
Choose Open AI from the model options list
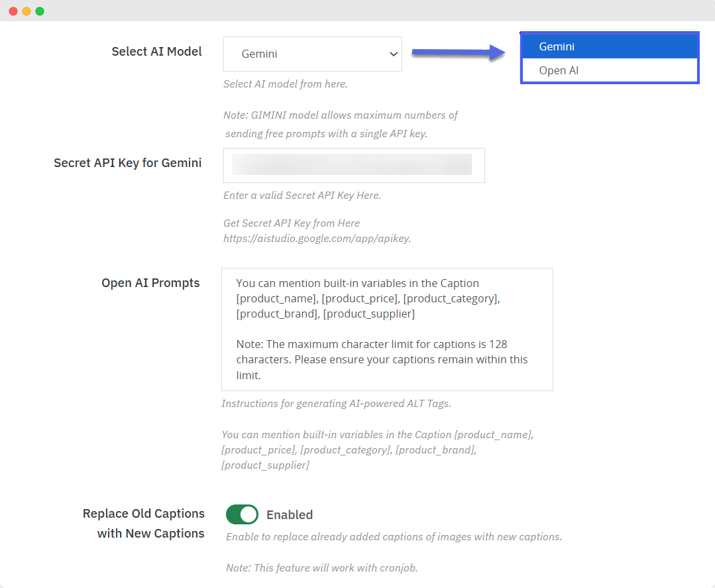610,70
